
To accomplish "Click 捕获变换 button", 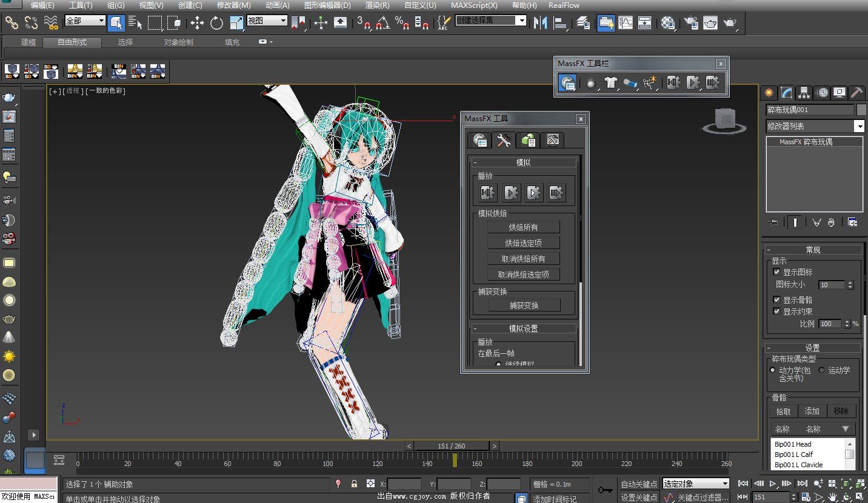I will point(524,305).
